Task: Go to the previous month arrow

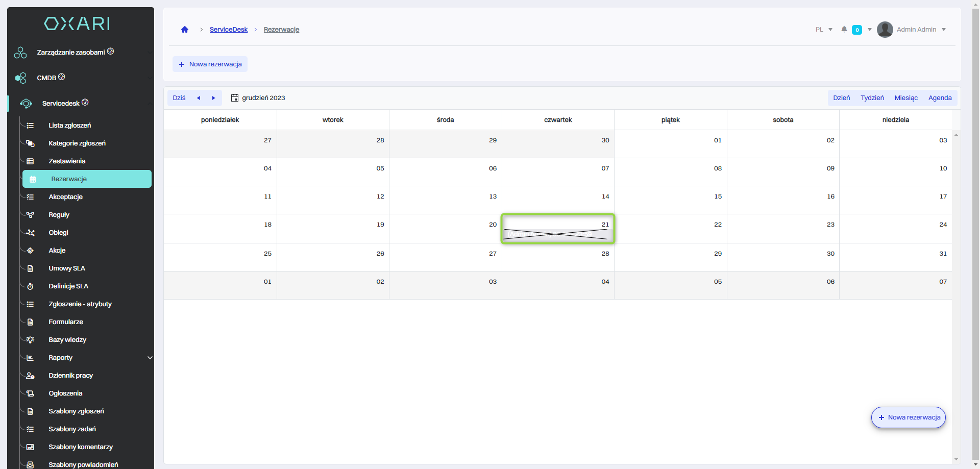Action: tap(199, 98)
